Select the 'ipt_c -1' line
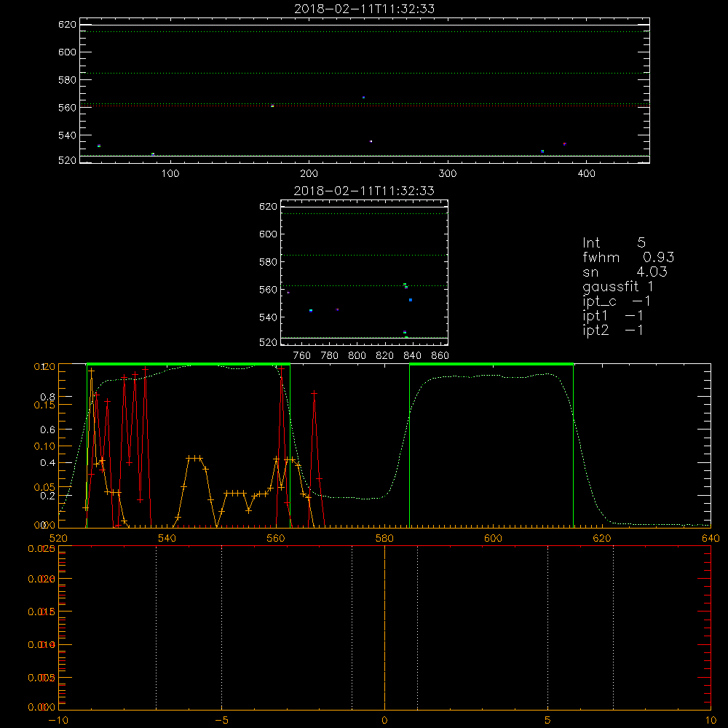Screen dimensions: 728x728 (617, 301)
